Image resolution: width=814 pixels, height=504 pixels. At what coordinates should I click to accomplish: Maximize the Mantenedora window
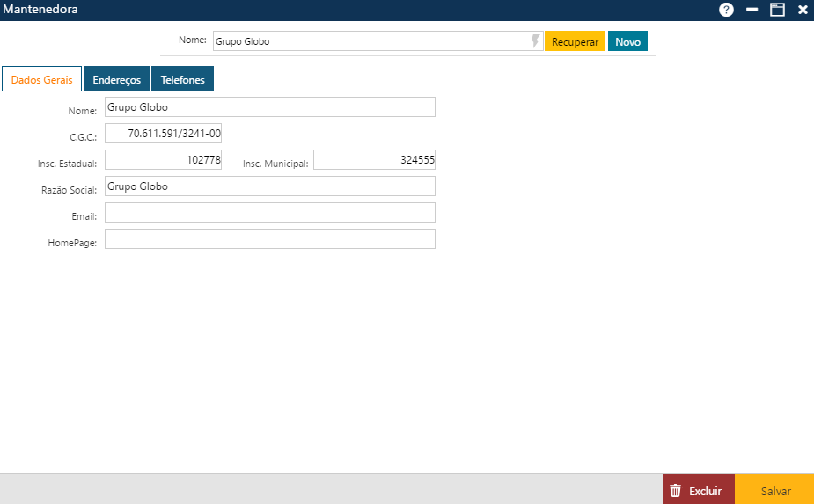pyautogui.click(x=777, y=10)
